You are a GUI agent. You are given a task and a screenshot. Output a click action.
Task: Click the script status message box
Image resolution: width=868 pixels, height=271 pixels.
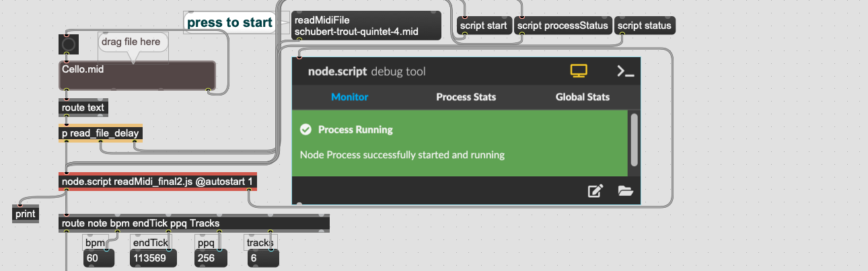644,26
